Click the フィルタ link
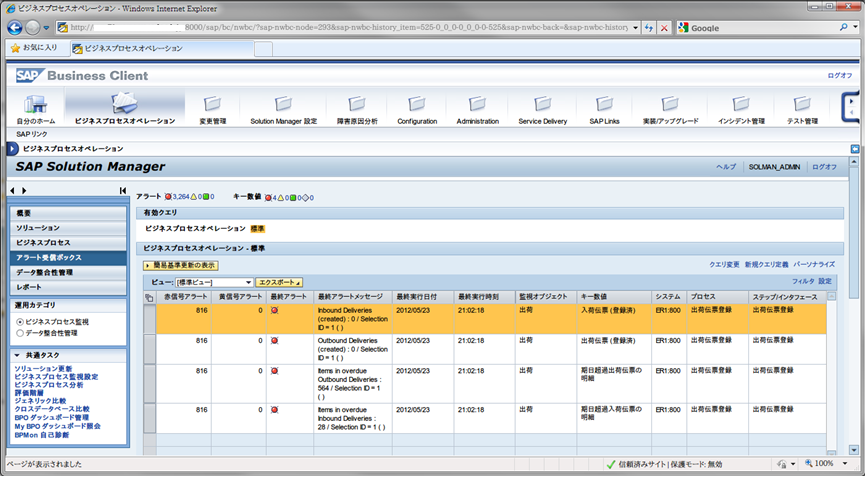Image resolution: width=866 pixels, height=477 pixels. [803, 282]
